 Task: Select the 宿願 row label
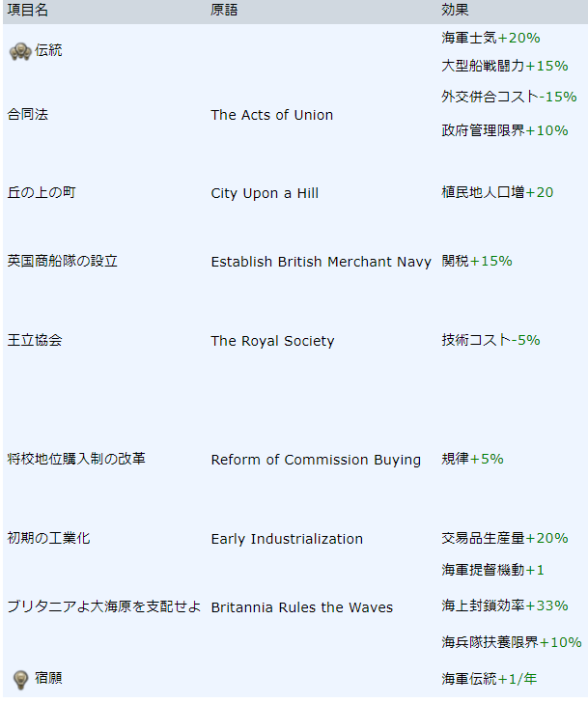48,678
